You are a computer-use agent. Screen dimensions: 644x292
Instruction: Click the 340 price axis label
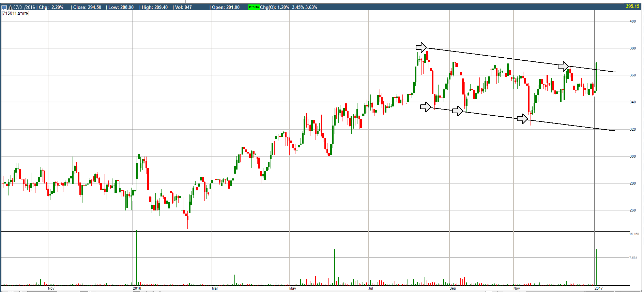pyautogui.click(x=633, y=102)
